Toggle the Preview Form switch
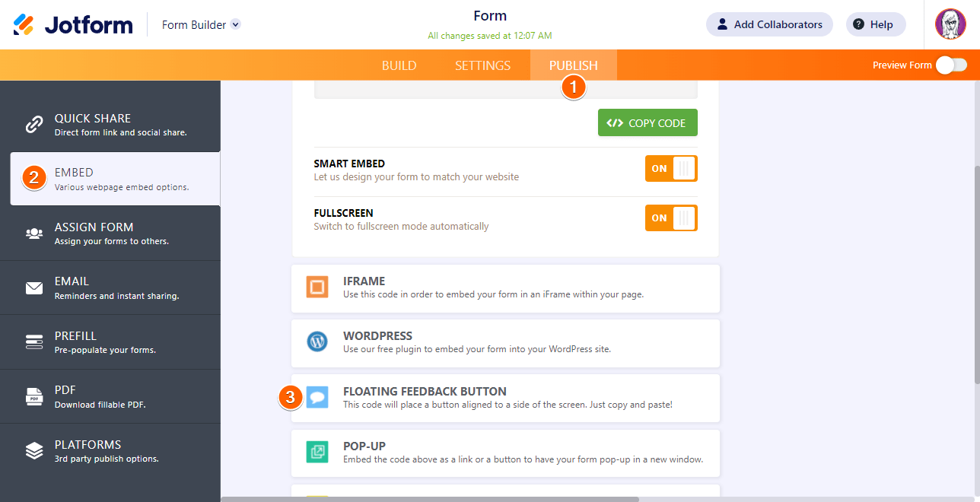This screenshot has width=980, height=502. [951, 65]
